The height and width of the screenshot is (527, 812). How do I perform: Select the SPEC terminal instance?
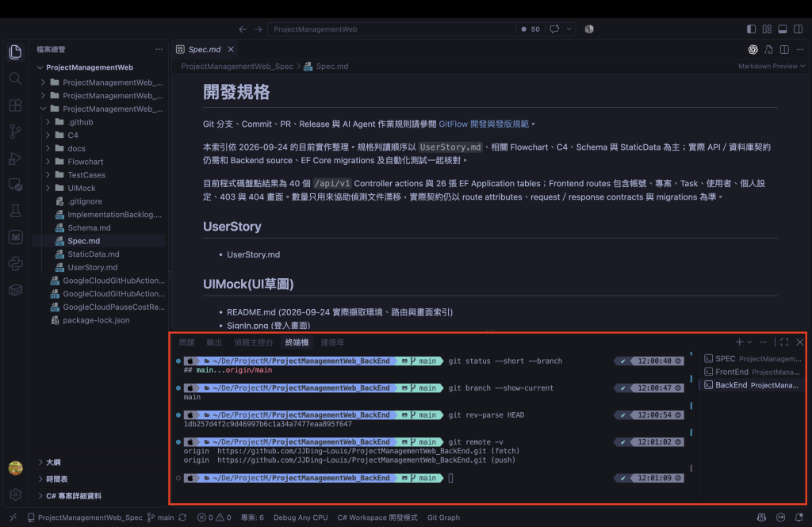point(753,358)
